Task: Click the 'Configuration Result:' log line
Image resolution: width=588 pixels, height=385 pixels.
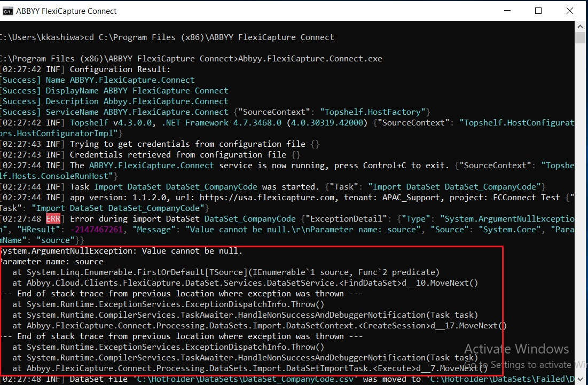Action: point(120,69)
